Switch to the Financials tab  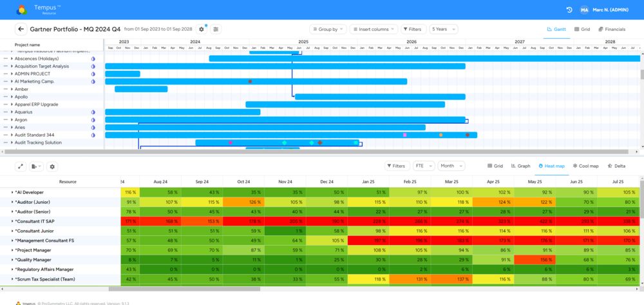pyautogui.click(x=611, y=29)
